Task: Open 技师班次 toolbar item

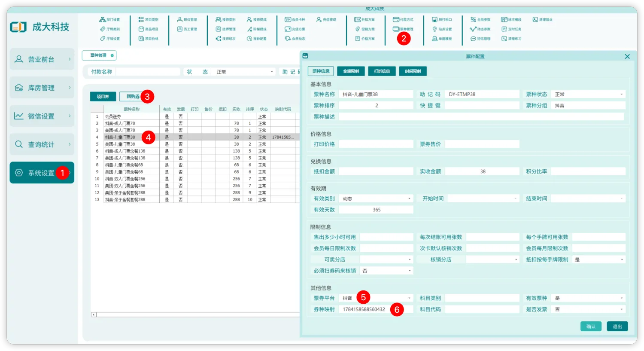Action: (x=225, y=39)
